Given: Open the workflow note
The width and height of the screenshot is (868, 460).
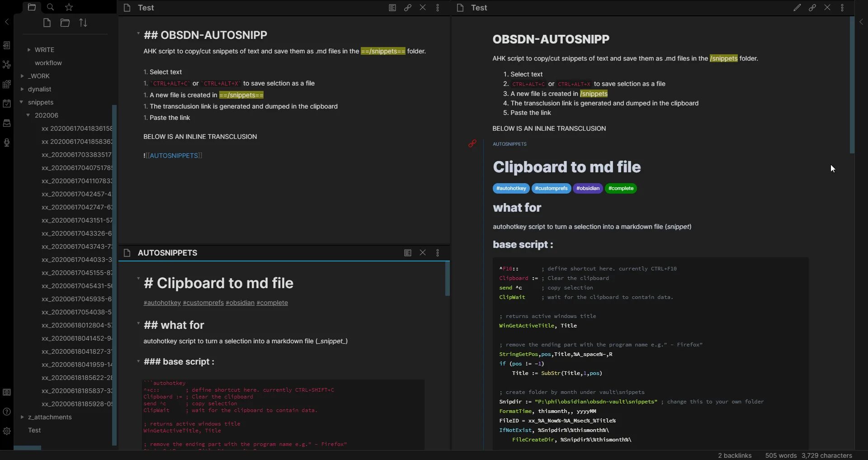Looking at the screenshot, I should tap(48, 63).
